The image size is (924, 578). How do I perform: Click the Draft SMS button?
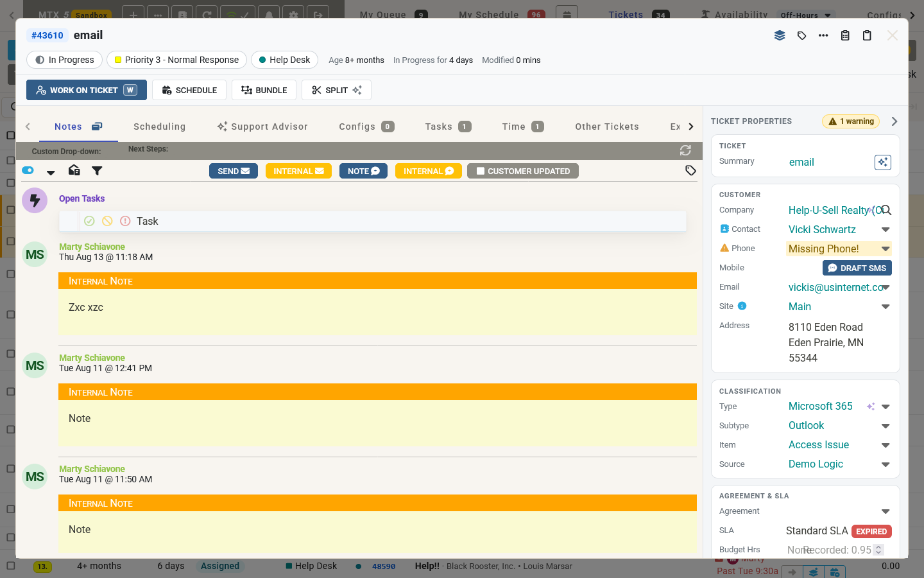[x=857, y=268]
